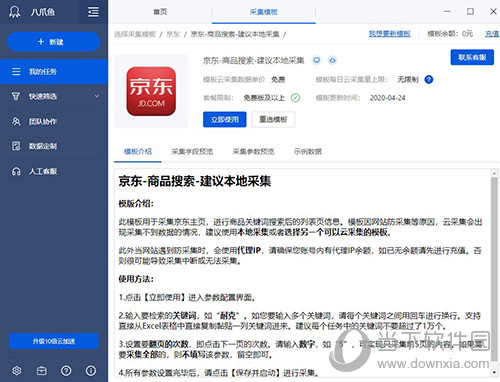
Task: Click the 人工客服 headset icon
Action: [x=16, y=171]
